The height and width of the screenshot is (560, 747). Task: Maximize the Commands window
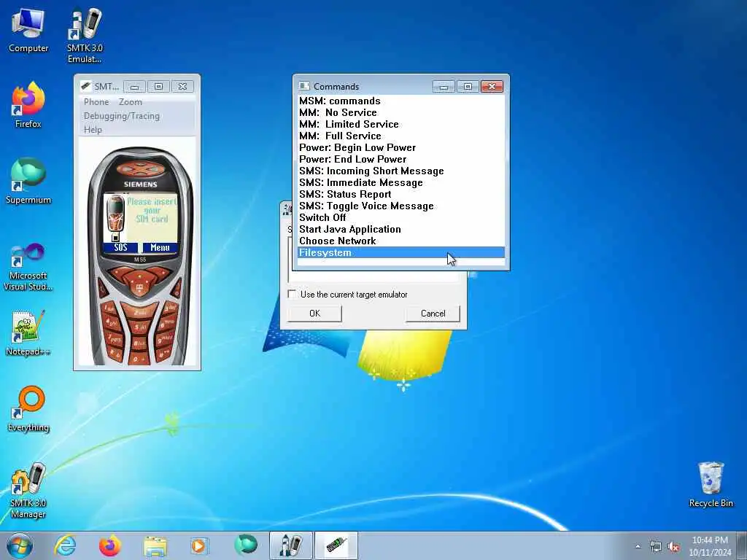pos(468,86)
